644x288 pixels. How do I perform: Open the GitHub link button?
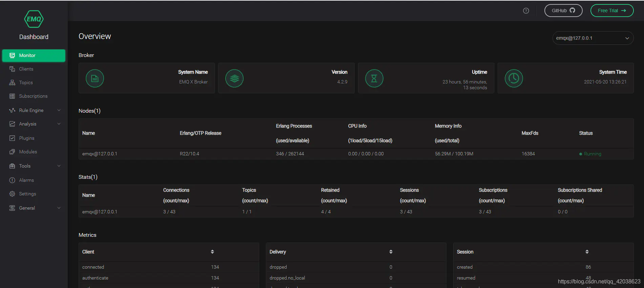pos(563,11)
